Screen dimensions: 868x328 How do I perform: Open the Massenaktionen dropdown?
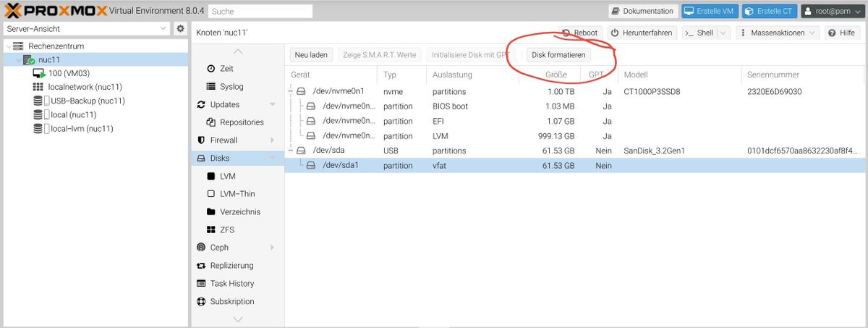point(778,33)
